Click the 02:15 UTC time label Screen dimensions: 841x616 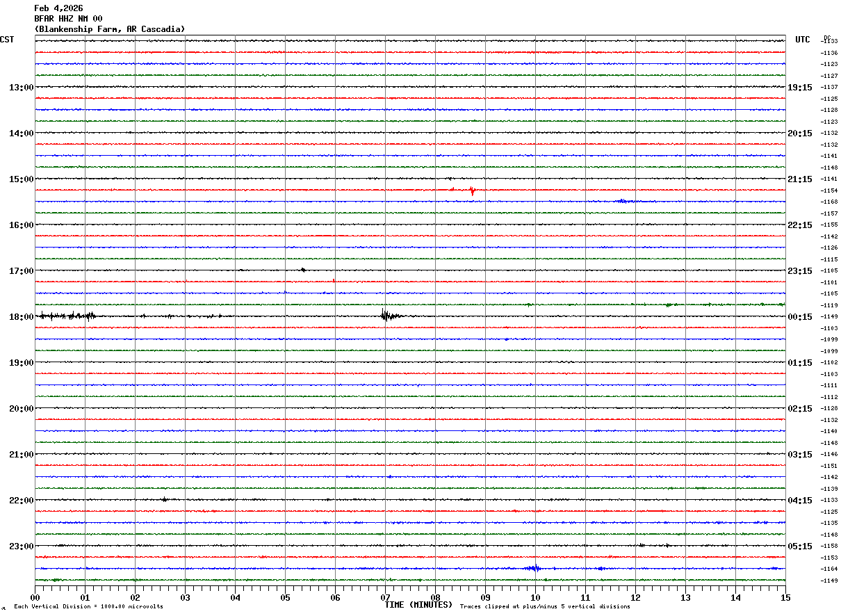coord(800,408)
